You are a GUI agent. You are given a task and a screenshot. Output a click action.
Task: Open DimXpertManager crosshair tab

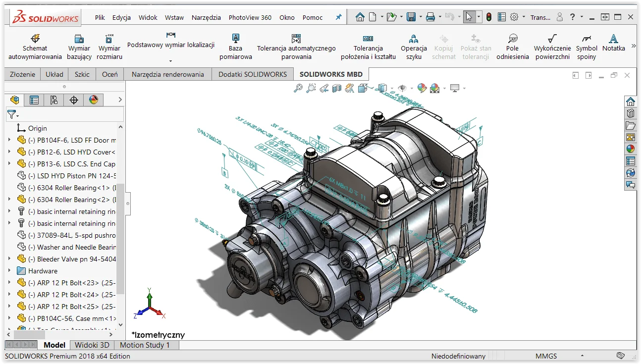tap(74, 100)
